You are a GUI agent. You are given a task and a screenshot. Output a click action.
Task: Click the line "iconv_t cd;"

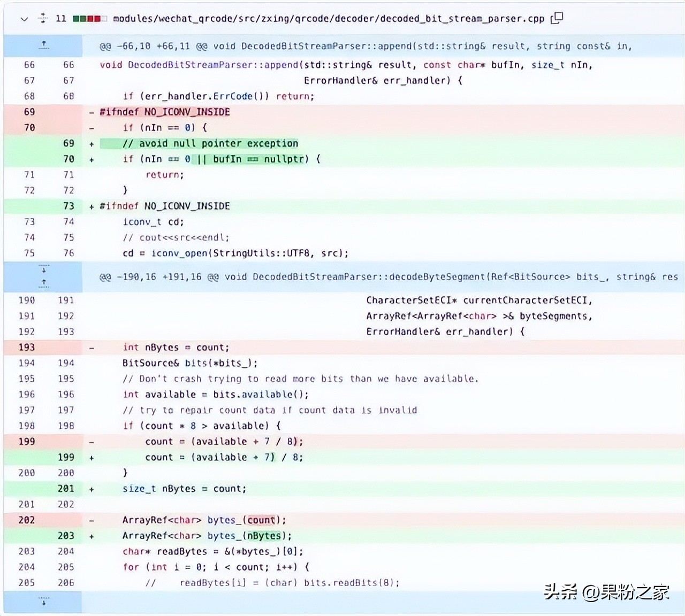point(154,222)
